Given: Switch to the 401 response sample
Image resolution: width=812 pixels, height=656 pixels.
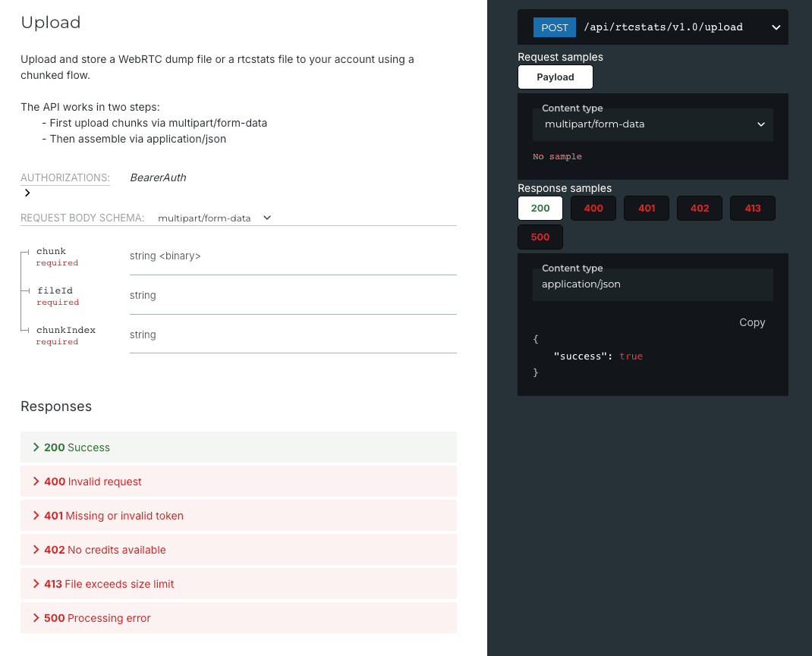Looking at the screenshot, I should coord(646,208).
